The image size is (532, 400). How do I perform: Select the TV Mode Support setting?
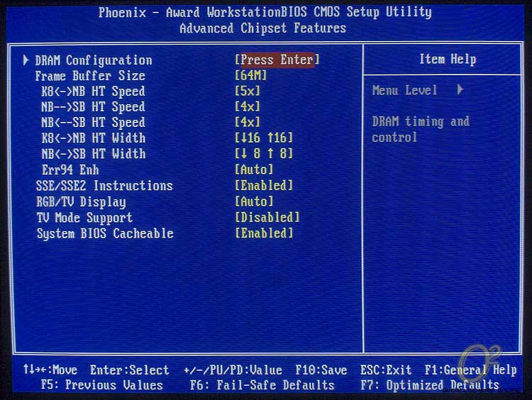click(x=84, y=218)
